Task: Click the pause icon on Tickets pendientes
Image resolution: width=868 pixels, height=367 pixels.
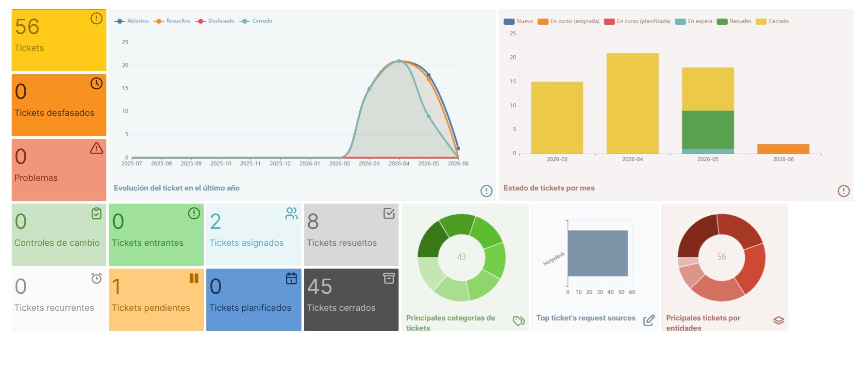Action: tap(194, 278)
